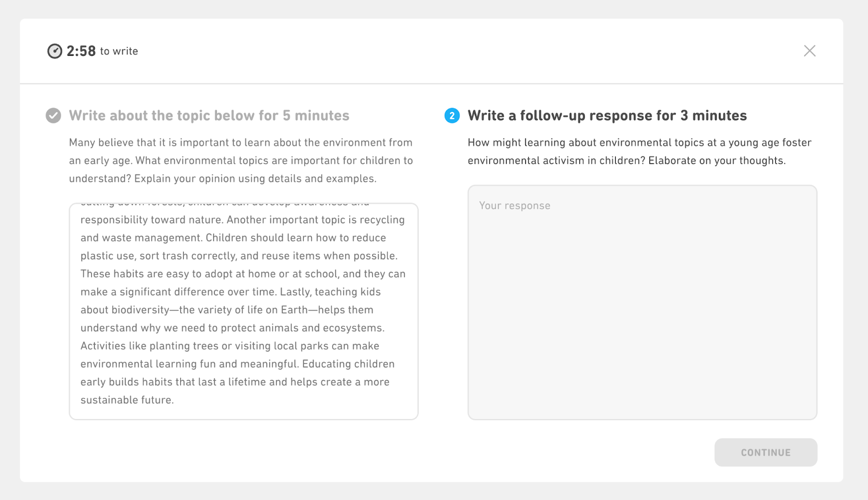Click the first prompt about early-age environment learning
868x500 pixels.
(x=241, y=160)
